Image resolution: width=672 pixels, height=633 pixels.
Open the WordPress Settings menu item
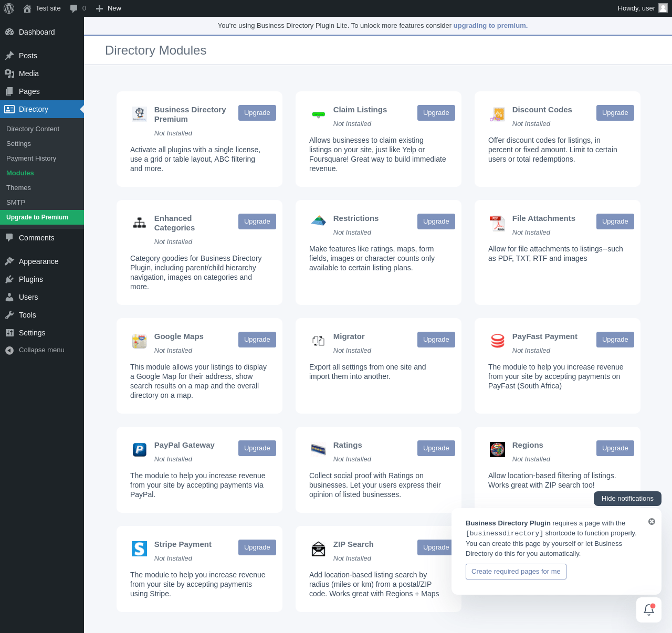42,333
